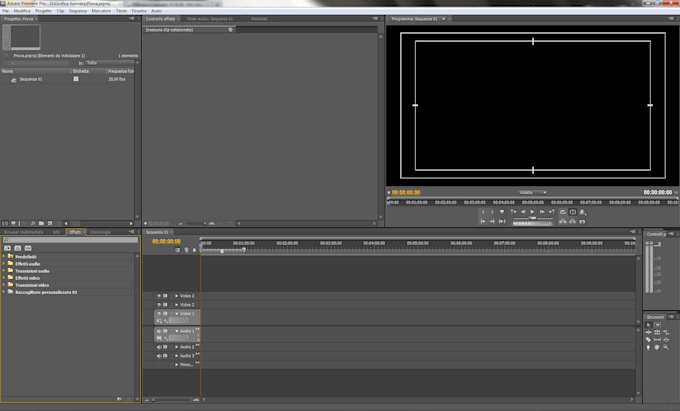Mute Audio 1 track speaker icon
Screen dimensions: 680x411
(x=159, y=331)
